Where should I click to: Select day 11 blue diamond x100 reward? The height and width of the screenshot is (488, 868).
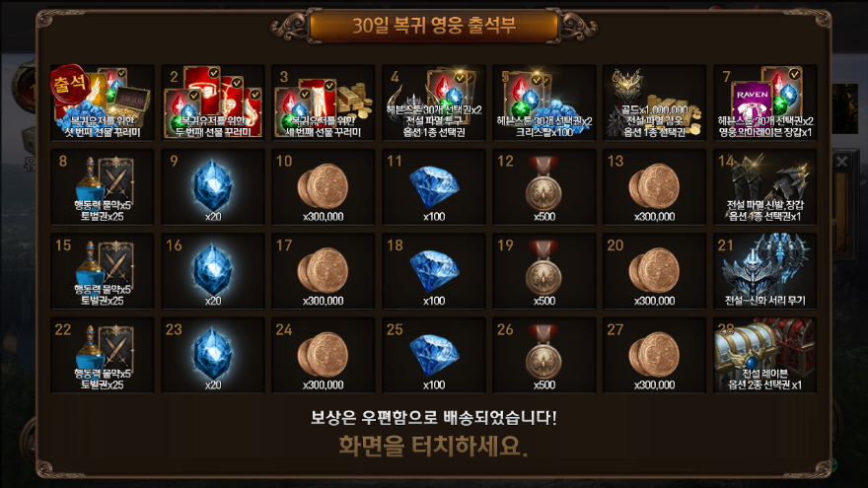pos(433,187)
